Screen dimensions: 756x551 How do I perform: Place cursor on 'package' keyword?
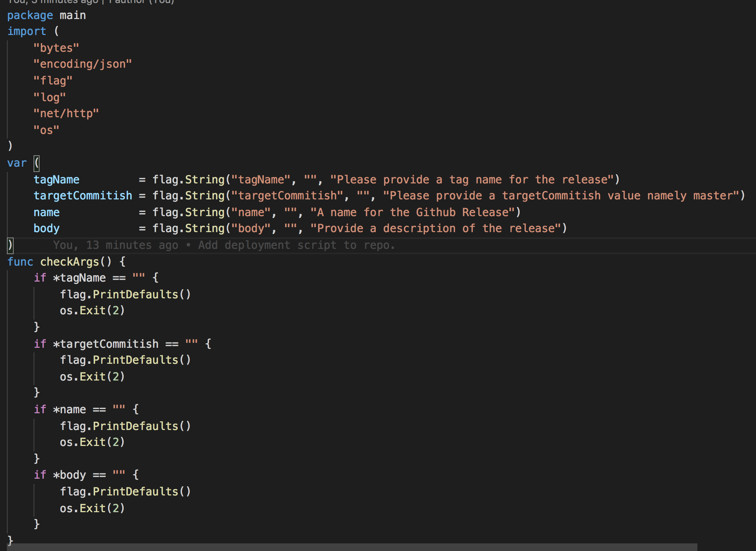point(30,16)
